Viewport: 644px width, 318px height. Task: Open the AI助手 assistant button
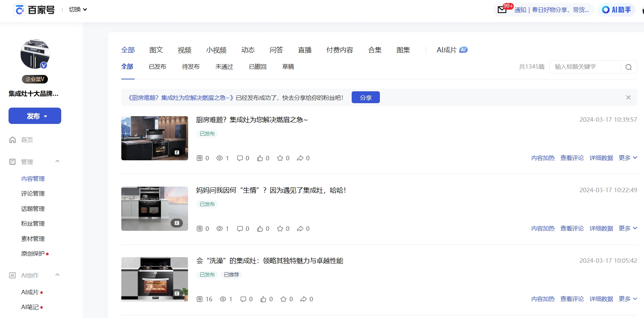pyautogui.click(x=616, y=10)
